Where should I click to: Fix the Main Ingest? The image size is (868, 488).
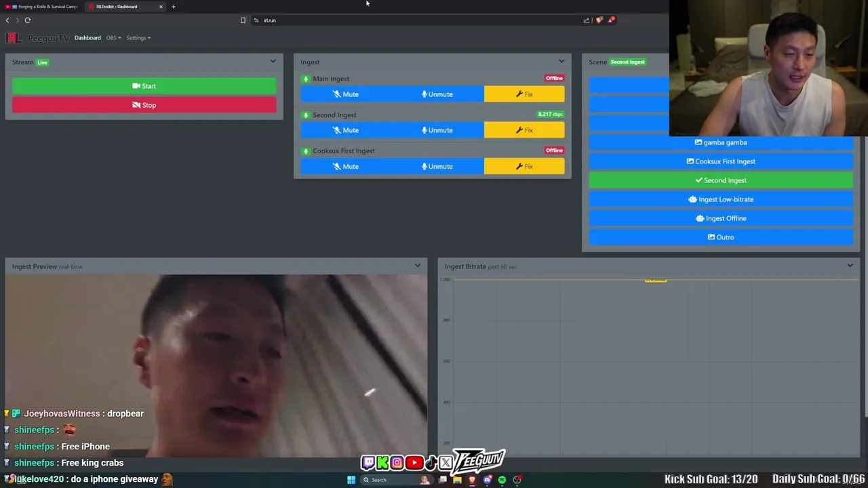pos(524,94)
